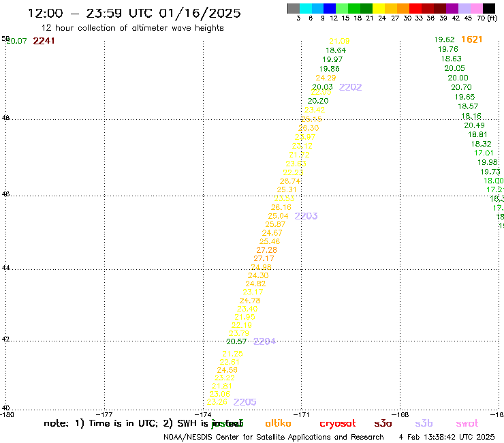Click the 27.17 wave height reading
Screen dimensions: 504x443
(264, 258)
